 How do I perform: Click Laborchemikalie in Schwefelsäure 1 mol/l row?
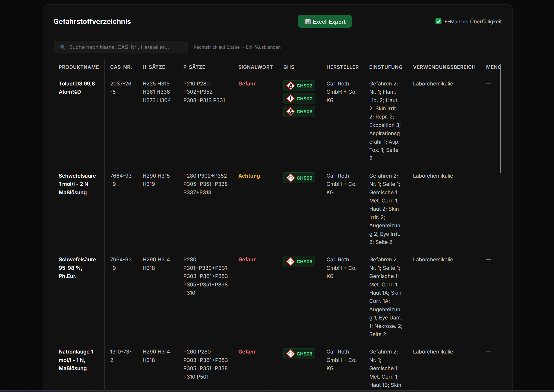pos(433,176)
